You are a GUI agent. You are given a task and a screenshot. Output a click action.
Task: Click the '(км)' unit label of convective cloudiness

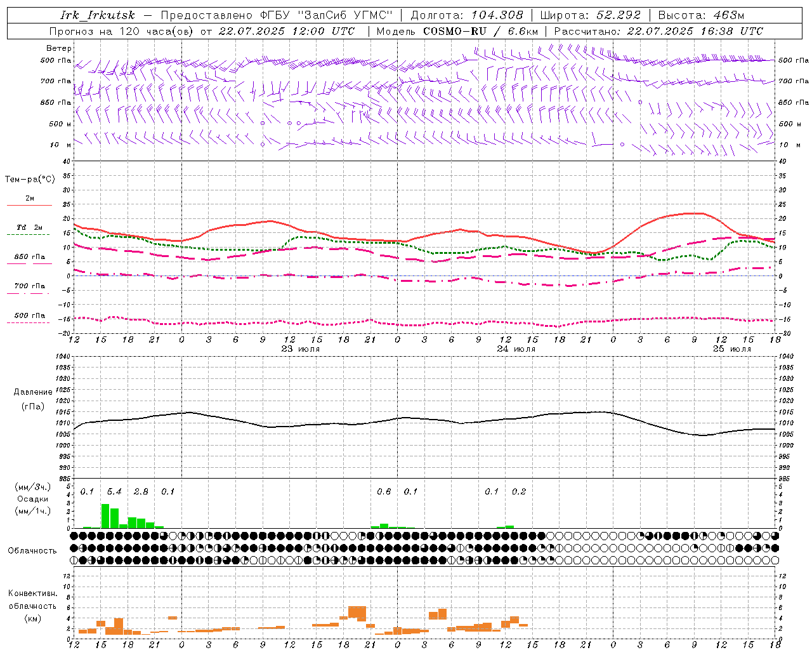[x=32, y=618]
